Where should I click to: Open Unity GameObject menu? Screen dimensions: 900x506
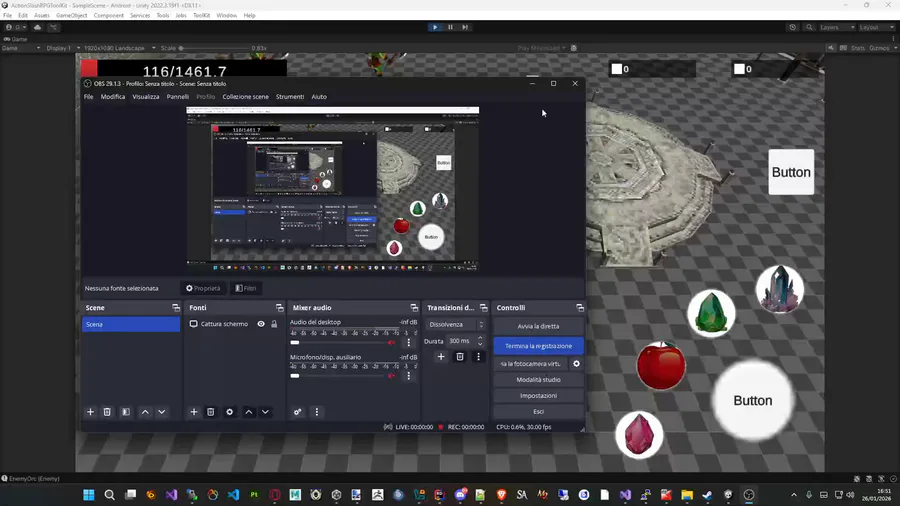[71, 15]
